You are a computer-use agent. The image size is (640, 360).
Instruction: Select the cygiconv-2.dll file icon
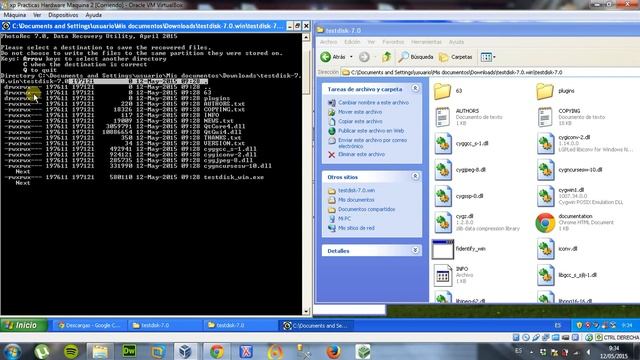click(x=545, y=144)
